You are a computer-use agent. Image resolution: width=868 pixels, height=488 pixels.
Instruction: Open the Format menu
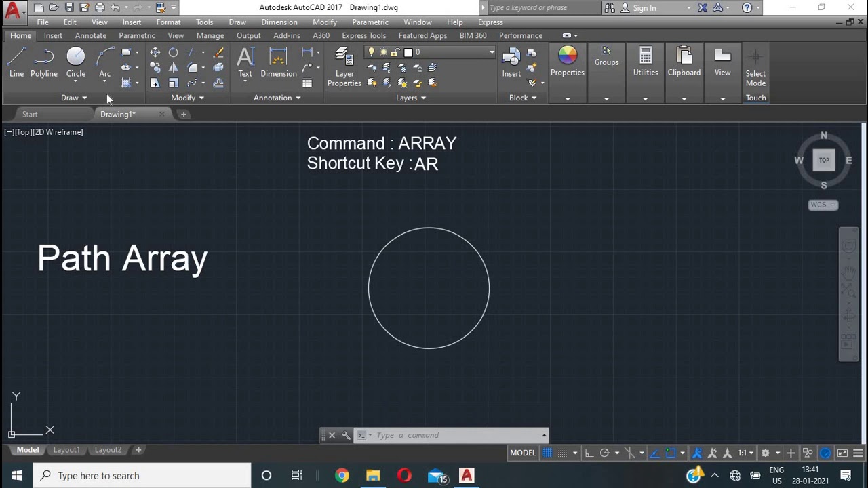[168, 22]
